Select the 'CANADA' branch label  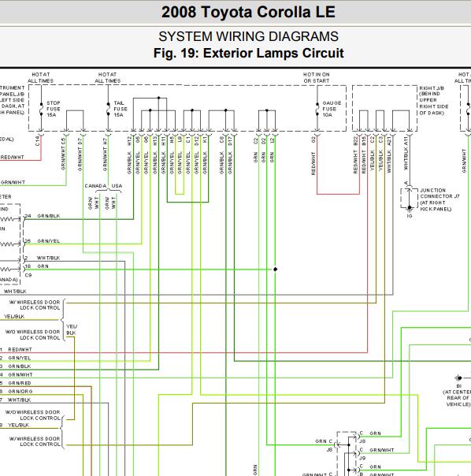point(95,186)
